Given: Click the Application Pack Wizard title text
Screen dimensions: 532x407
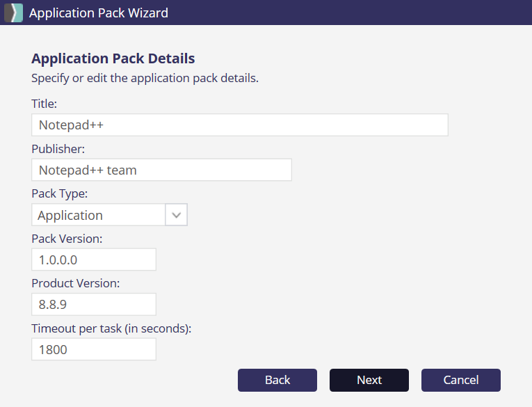Looking at the screenshot, I should click(x=98, y=13).
